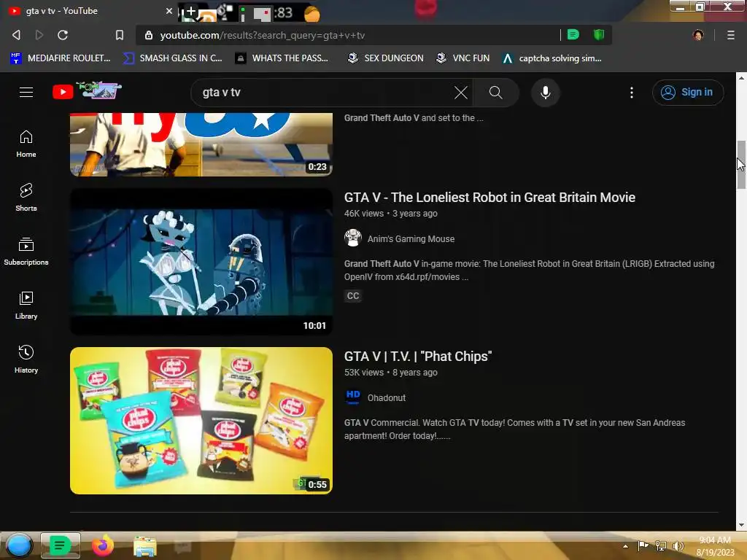Go to Home in sidebar
Viewport: 747px width, 560px height.
[26, 144]
